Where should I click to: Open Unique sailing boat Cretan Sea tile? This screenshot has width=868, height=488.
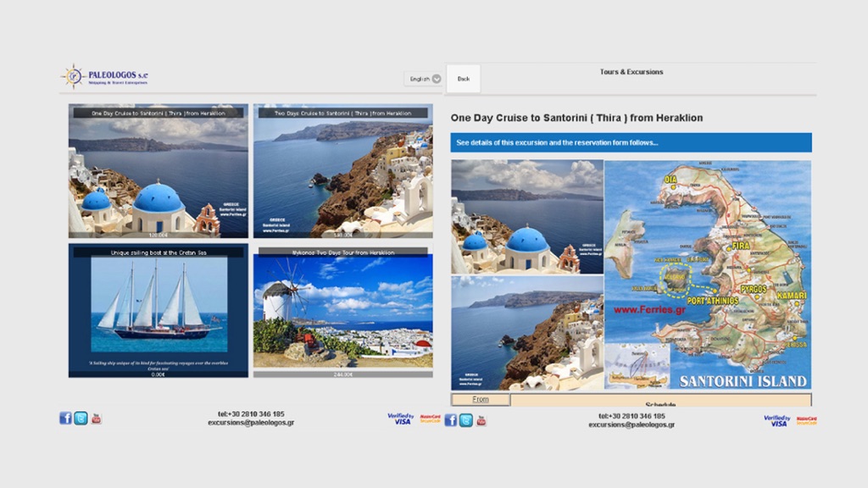[x=159, y=311]
